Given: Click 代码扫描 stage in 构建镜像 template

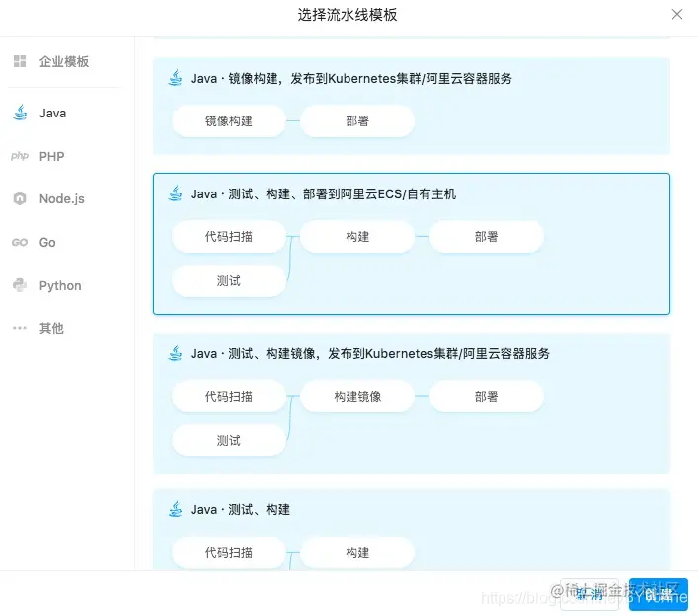Looking at the screenshot, I should click(229, 396).
